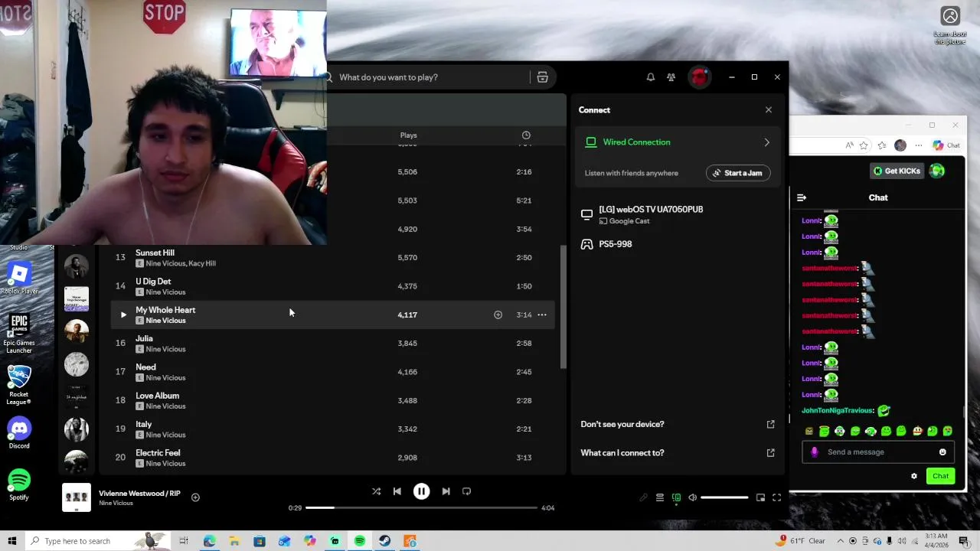The height and width of the screenshot is (551, 980).
Task: Enter Spotify full screen mode
Action: pyautogui.click(x=776, y=497)
